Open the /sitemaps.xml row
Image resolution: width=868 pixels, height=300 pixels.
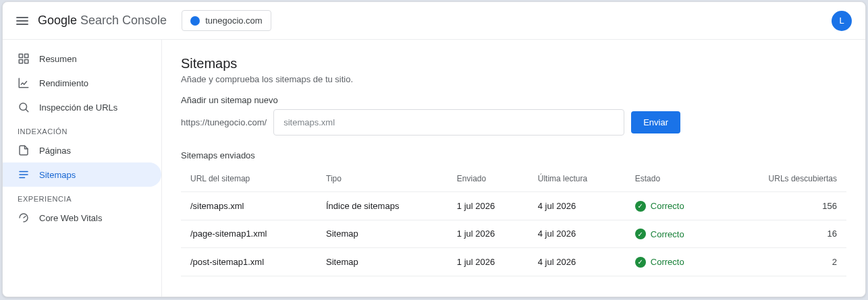(x=514, y=206)
